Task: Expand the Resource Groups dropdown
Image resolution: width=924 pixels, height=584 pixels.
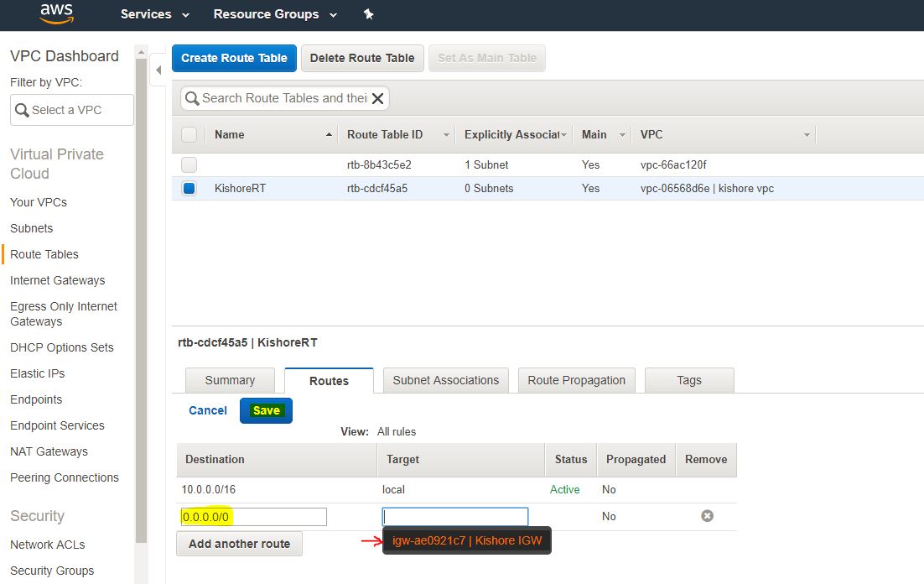Action: (x=275, y=14)
